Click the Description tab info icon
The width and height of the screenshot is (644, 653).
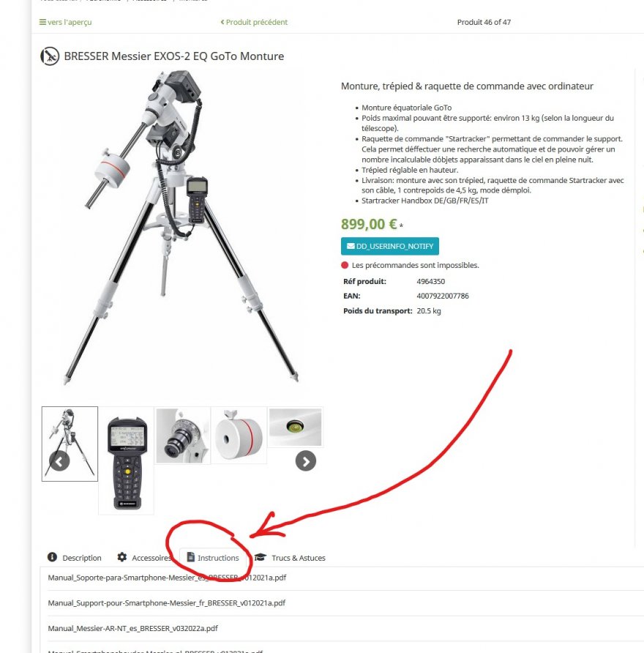pos(52,557)
